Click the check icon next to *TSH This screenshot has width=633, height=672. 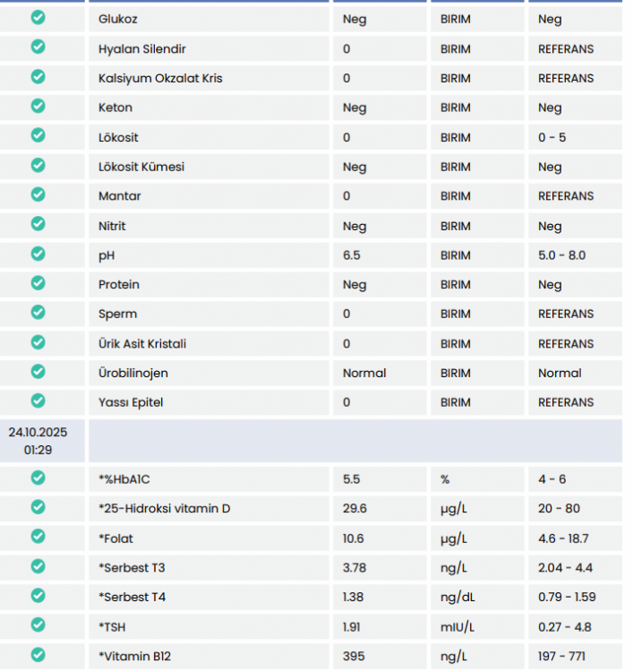pos(38,625)
